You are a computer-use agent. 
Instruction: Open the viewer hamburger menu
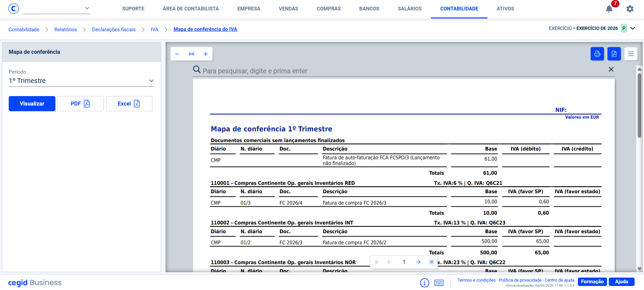point(631,54)
